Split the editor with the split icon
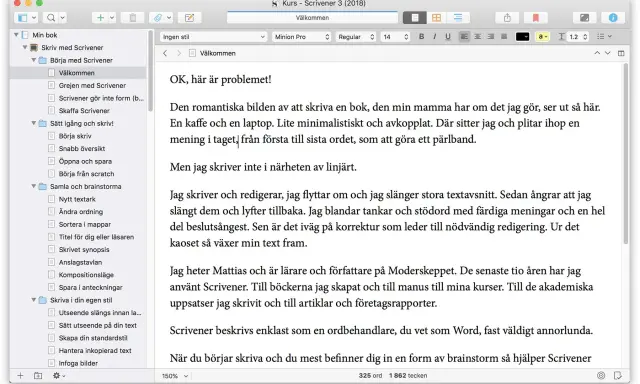This screenshot has height=384, width=640. [x=621, y=53]
